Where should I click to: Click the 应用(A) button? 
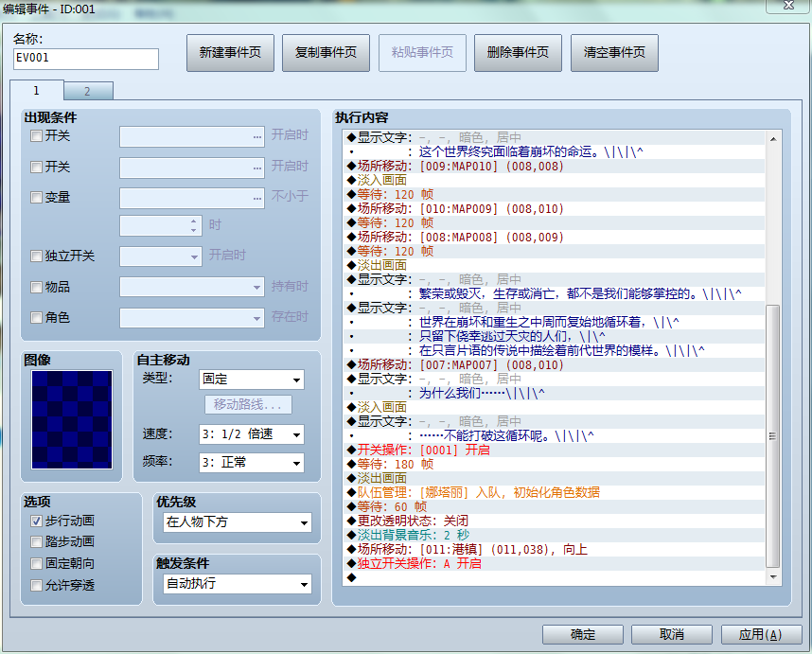761,634
